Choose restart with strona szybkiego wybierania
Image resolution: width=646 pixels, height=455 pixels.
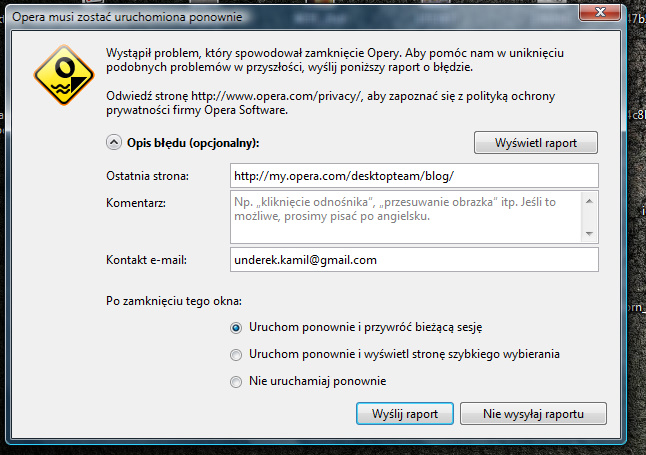click(x=236, y=354)
